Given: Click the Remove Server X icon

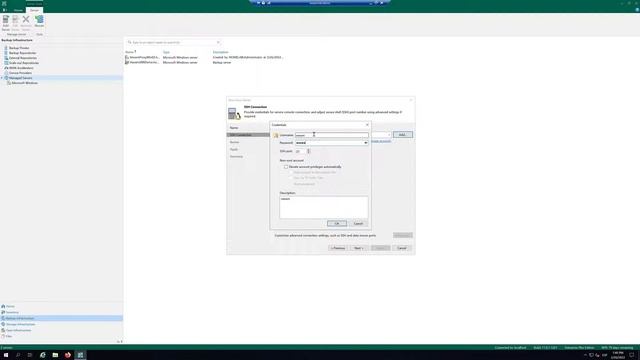Looking at the screenshot, I should [x=26, y=20].
